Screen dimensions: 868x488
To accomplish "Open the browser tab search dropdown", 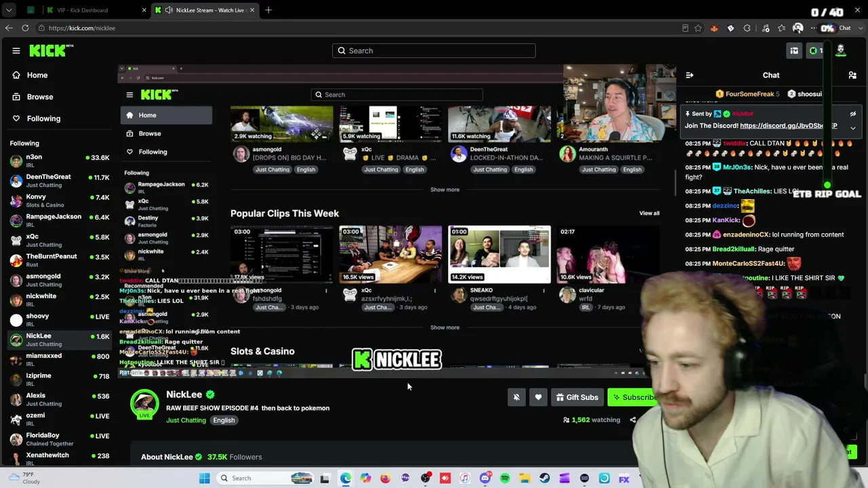I will click(x=9, y=10).
